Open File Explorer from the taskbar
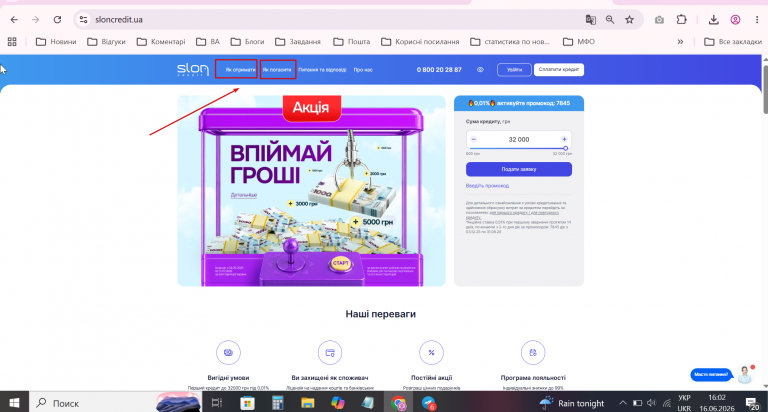 [308, 403]
